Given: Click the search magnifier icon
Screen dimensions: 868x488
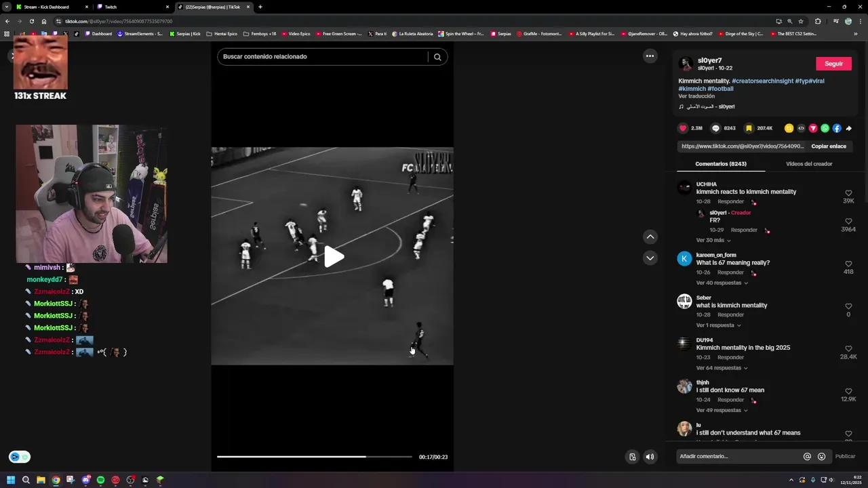Looking at the screenshot, I should [437, 57].
